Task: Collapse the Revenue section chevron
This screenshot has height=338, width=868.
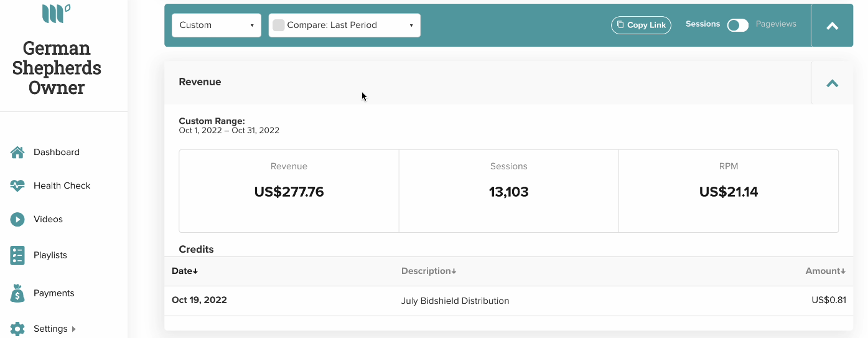Action: point(833,83)
